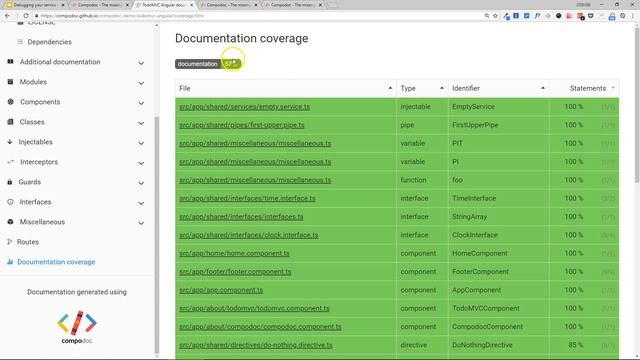Sort the table by Type column header
640x360 pixels.
pos(422,88)
